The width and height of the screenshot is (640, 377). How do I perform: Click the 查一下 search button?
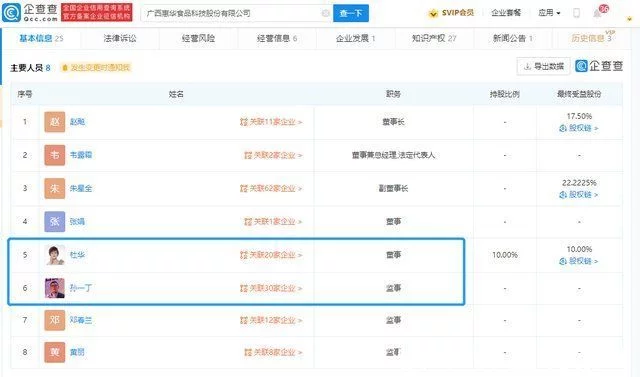click(351, 13)
